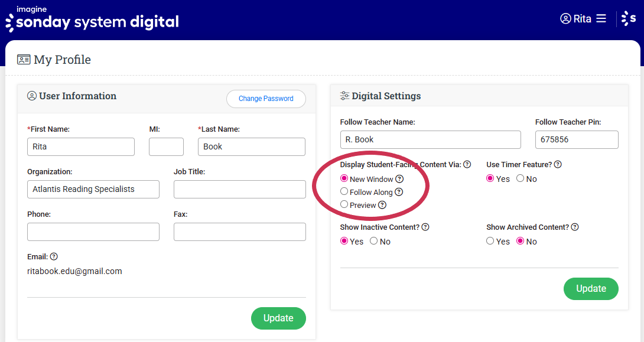Click Update button under User Information
Screen dimensions: 644x342
(278, 318)
